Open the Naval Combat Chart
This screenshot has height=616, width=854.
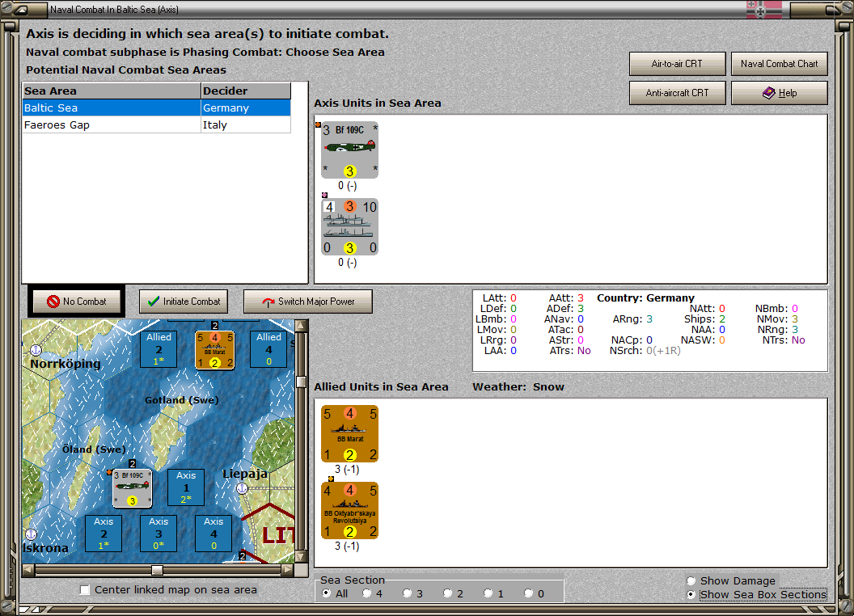[x=779, y=64]
